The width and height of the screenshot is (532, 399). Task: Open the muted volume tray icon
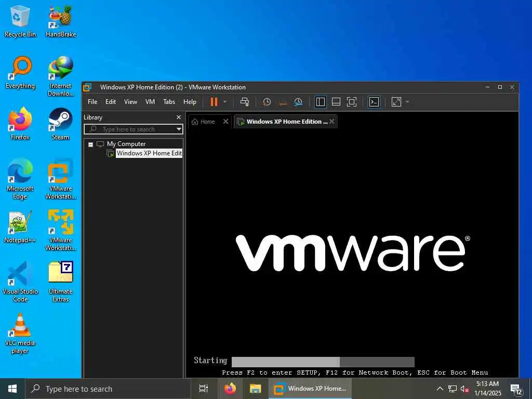click(x=465, y=389)
